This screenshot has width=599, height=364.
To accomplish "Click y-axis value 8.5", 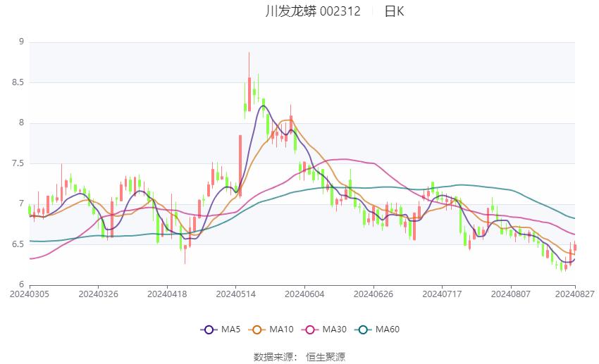I will (18, 82).
